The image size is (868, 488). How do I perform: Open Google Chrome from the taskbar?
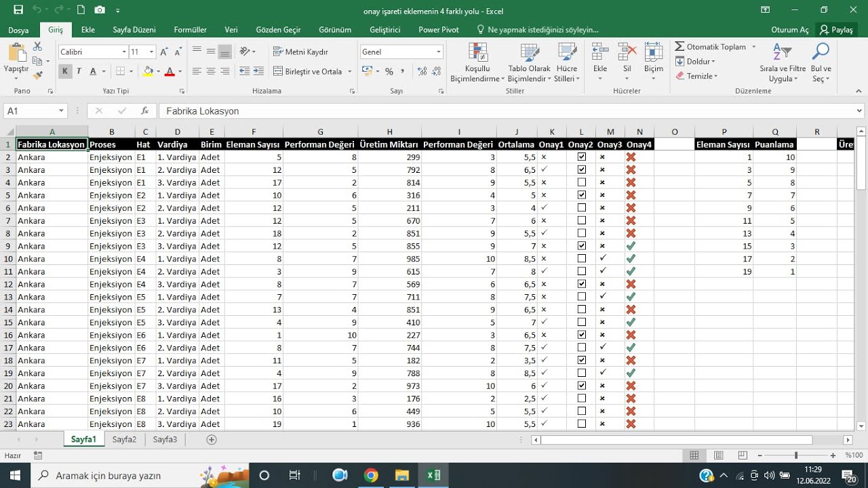pos(370,475)
